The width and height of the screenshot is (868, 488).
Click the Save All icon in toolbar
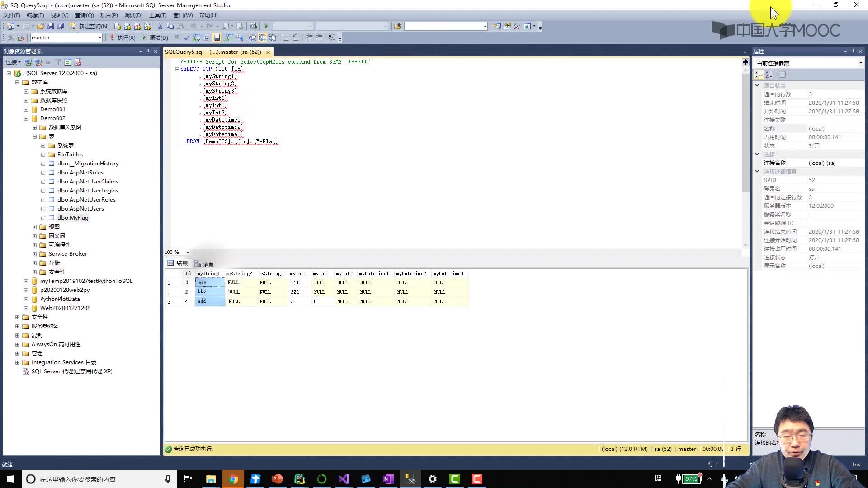(x=61, y=26)
